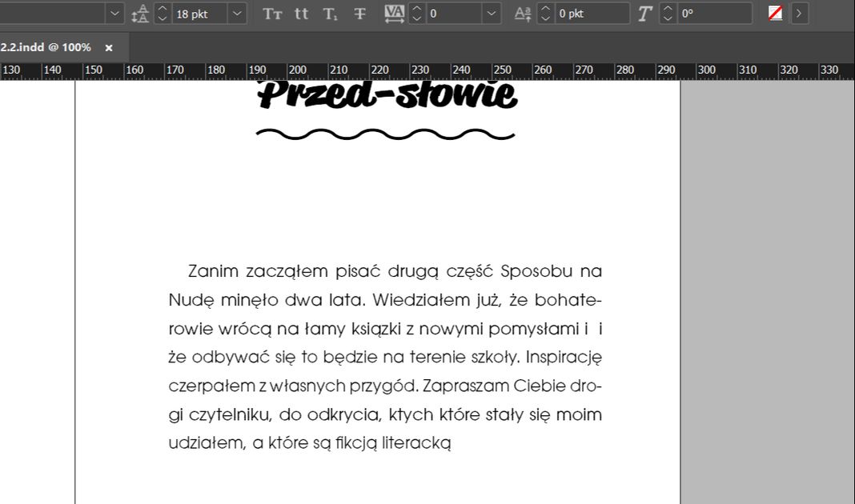Click the word czytelniku in the paragraph
This screenshot has width=855, height=504.
tap(230, 414)
